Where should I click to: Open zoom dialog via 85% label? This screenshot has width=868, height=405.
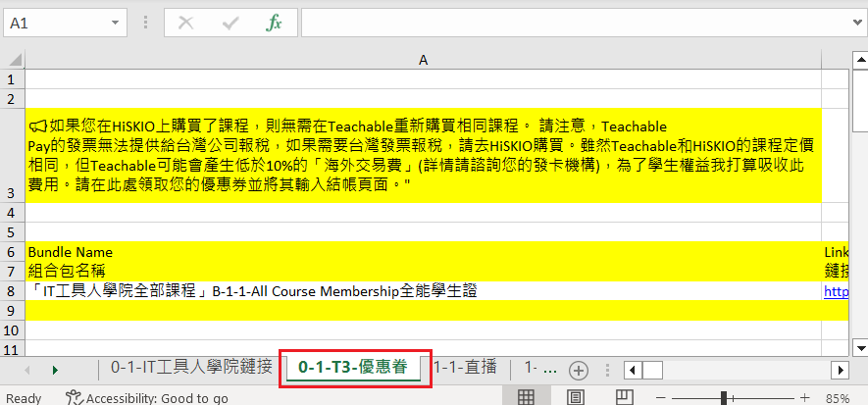pos(838,398)
